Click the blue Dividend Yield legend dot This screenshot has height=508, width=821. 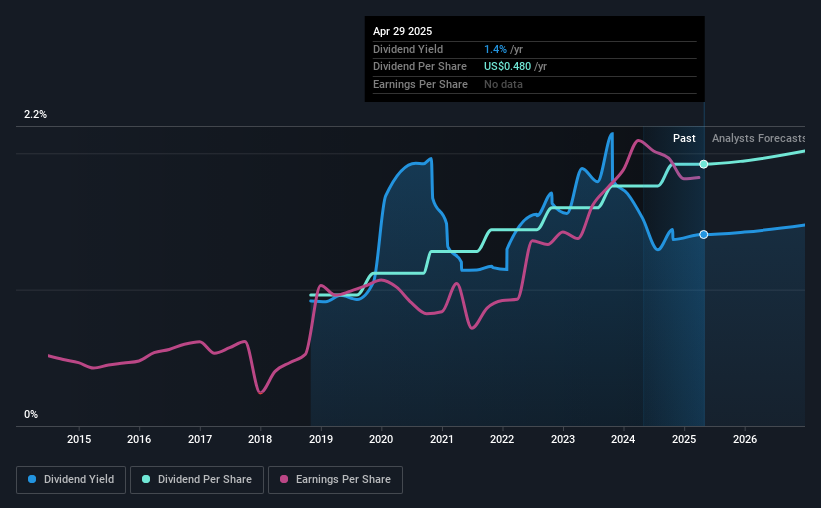point(32,479)
